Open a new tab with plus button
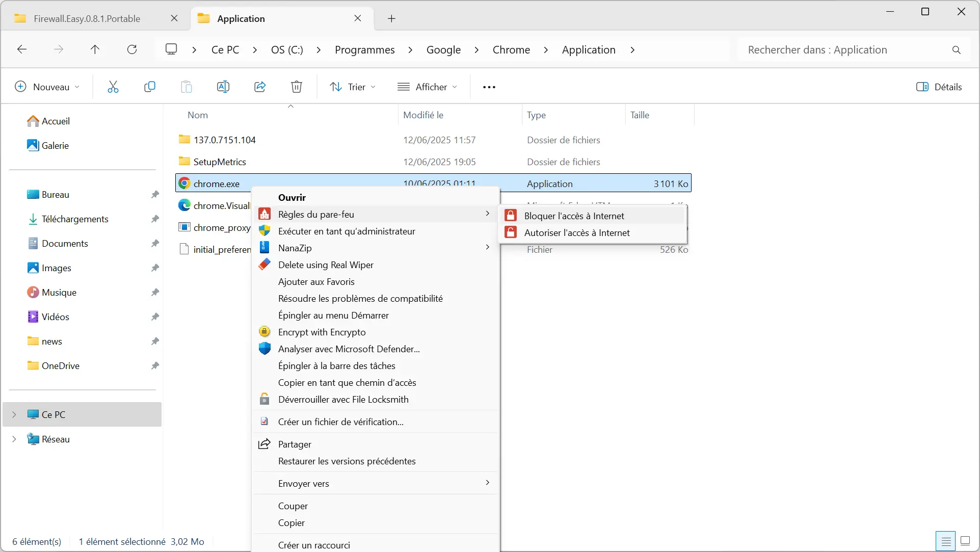 391,19
